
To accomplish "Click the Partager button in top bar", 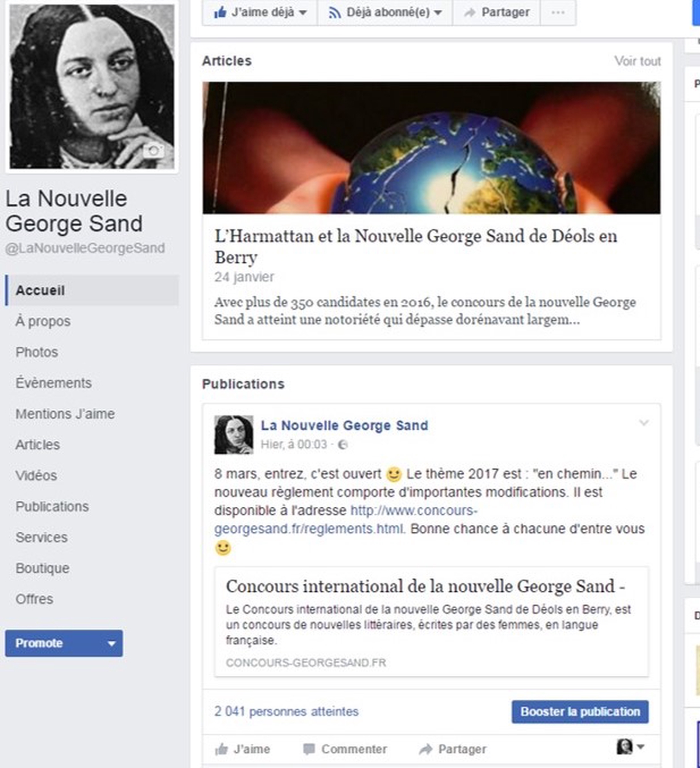I will (x=496, y=12).
